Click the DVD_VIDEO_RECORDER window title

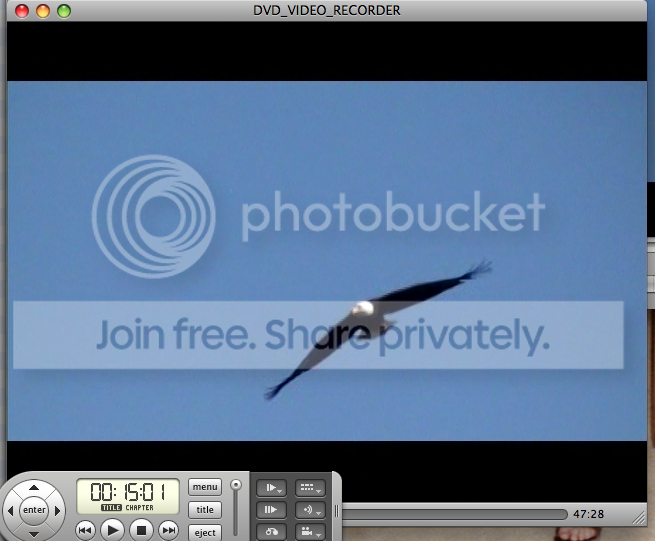(327, 10)
